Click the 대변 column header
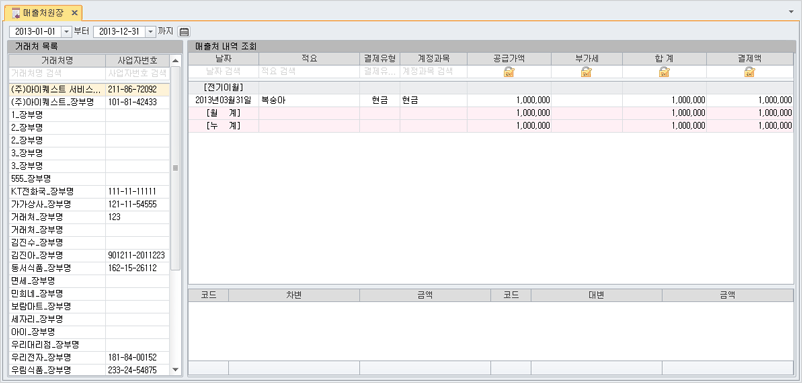This screenshot has width=802, height=383. tap(596, 295)
